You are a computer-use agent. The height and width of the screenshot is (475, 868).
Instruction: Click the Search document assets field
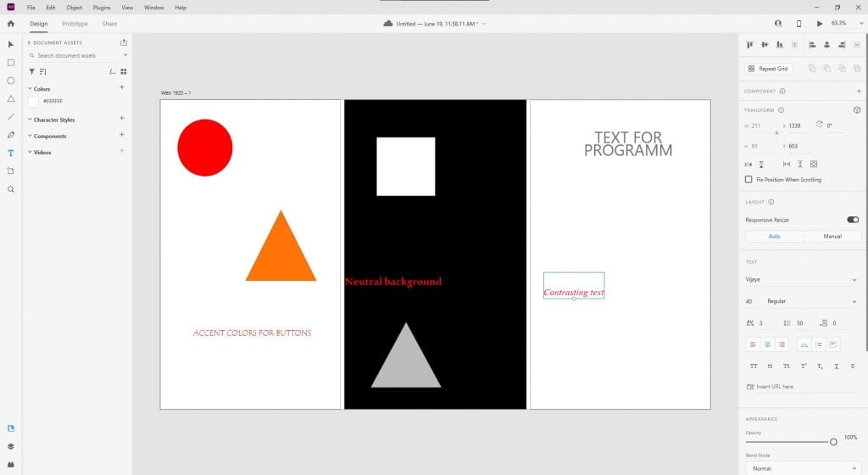pyautogui.click(x=72, y=55)
